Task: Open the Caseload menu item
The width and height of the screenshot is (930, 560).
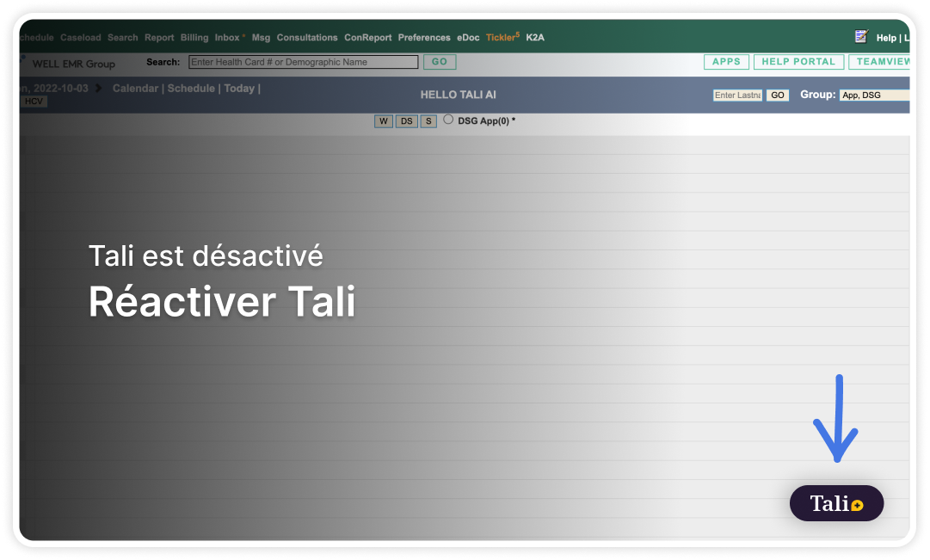Action: click(x=81, y=37)
